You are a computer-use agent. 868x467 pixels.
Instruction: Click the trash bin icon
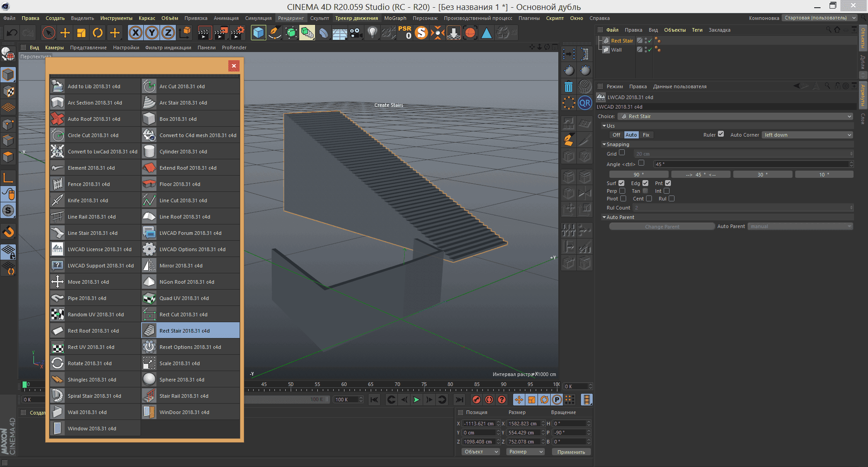pyautogui.click(x=569, y=86)
